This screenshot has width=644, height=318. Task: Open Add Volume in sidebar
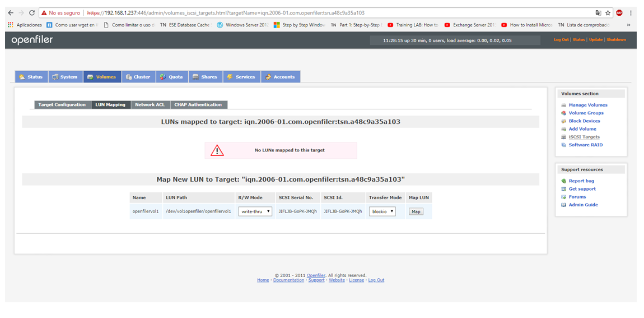click(x=582, y=129)
